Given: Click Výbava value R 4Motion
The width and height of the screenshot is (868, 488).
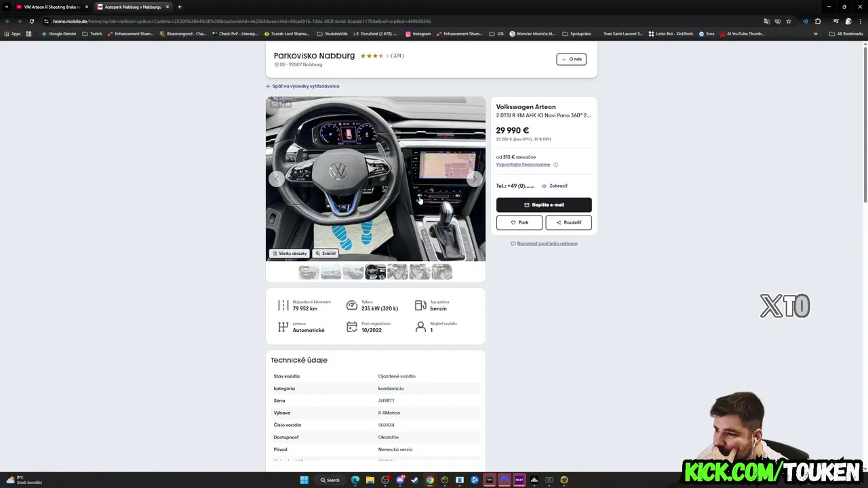Looking at the screenshot, I should 389,413.
